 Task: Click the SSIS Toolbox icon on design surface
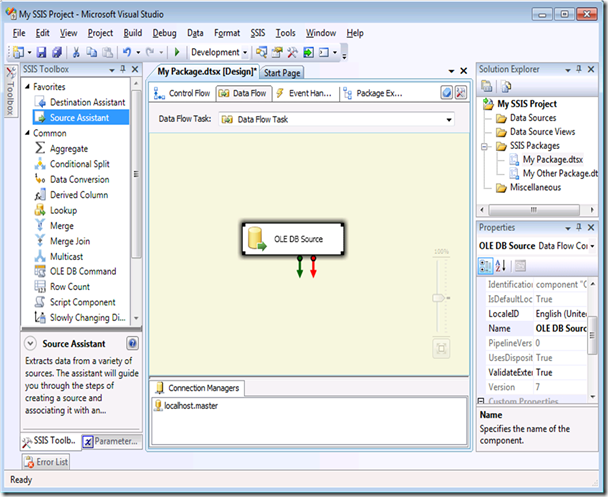[461, 93]
